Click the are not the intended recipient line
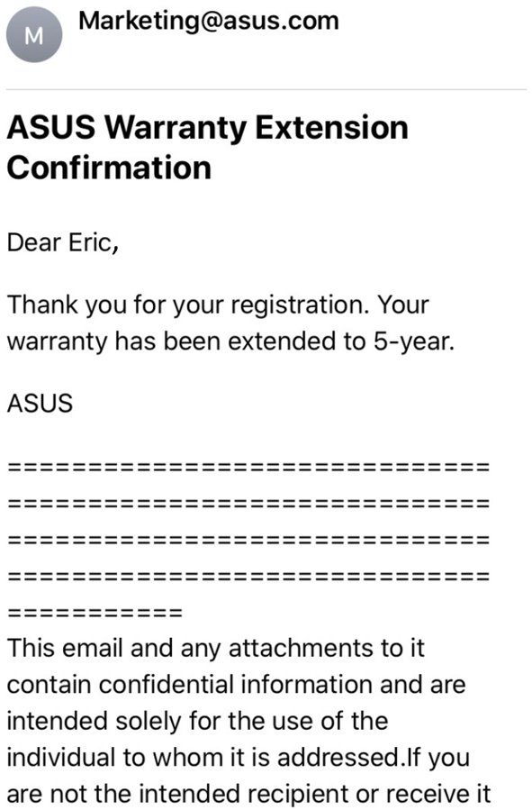 click(x=248, y=795)
